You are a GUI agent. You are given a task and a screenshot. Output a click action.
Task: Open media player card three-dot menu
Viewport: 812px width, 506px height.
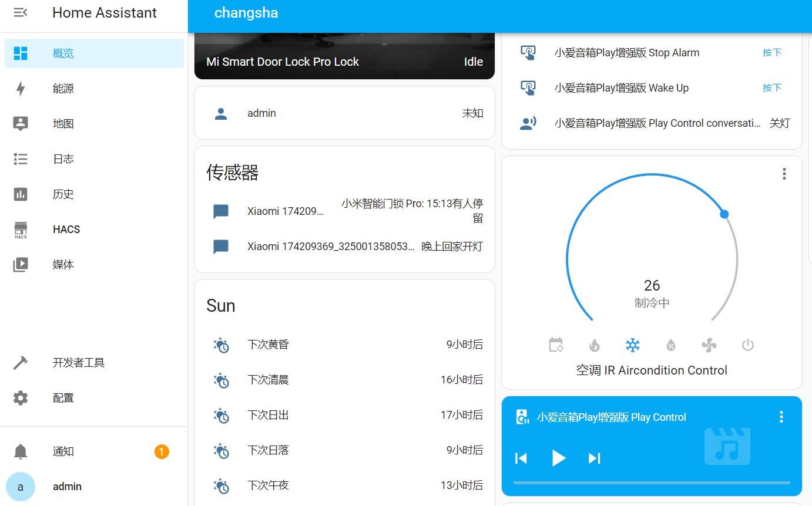click(x=781, y=417)
